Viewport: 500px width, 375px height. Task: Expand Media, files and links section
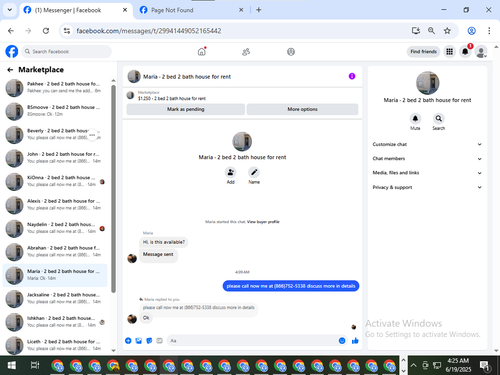(x=427, y=173)
